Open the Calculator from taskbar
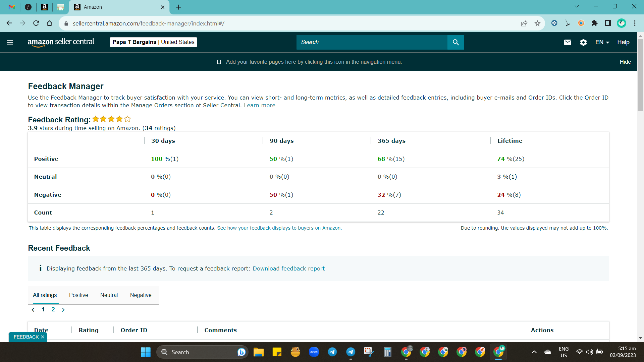Viewport: 644px width, 362px height. coord(387,352)
